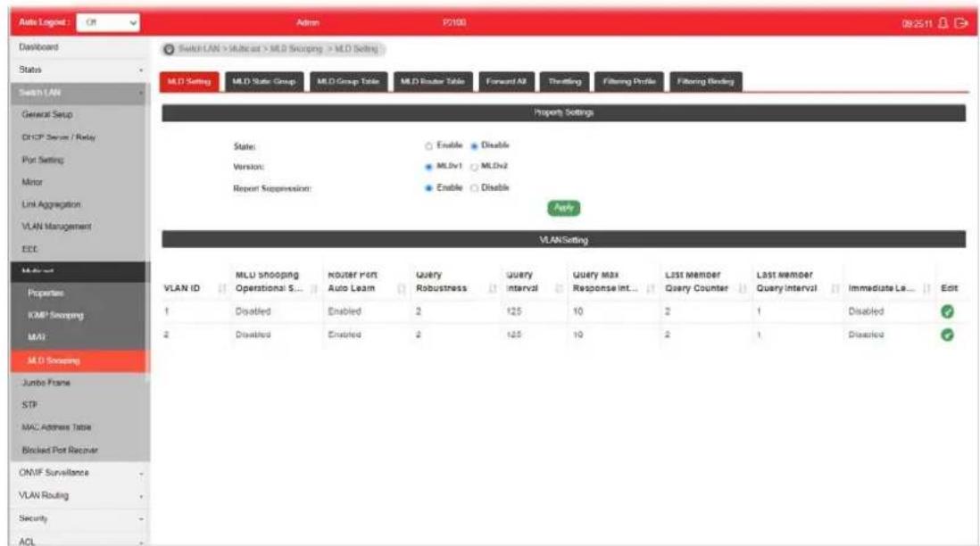Open the Auto Logout dropdown

(x=108, y=22)
